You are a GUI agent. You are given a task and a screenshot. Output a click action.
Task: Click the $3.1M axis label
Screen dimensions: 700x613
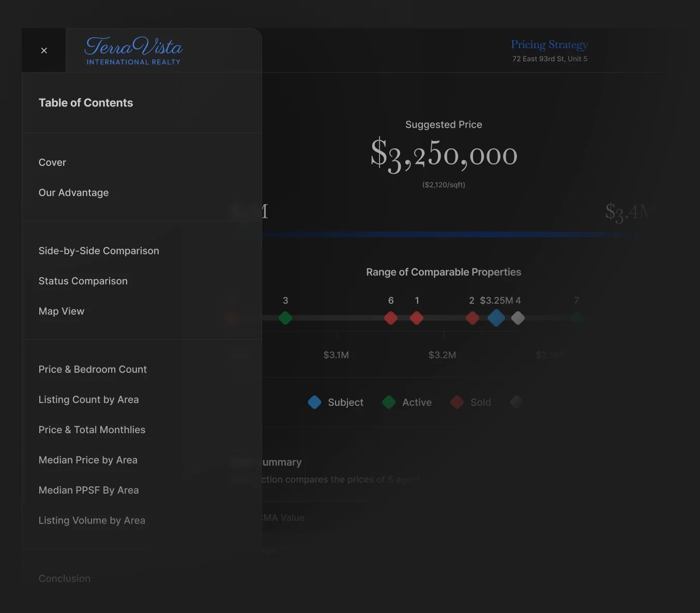tap(336, 355)
